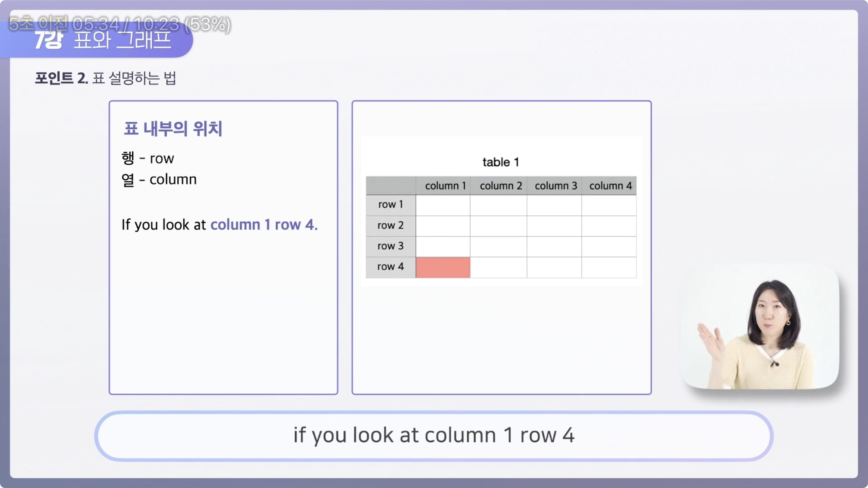Click the empty cell at column 4 row 1

coord(609,205)
